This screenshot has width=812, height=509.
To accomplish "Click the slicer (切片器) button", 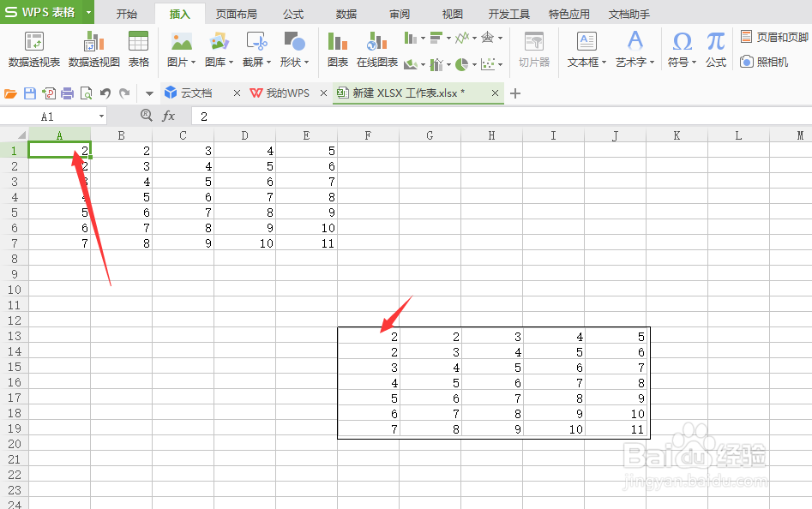I will [x=534, y=50].
